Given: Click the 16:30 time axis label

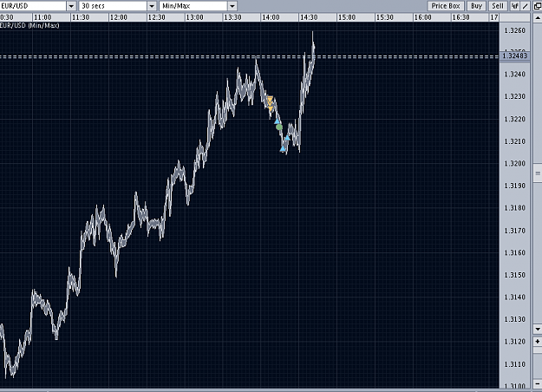Looking at the screenshot, I should 460,17.
